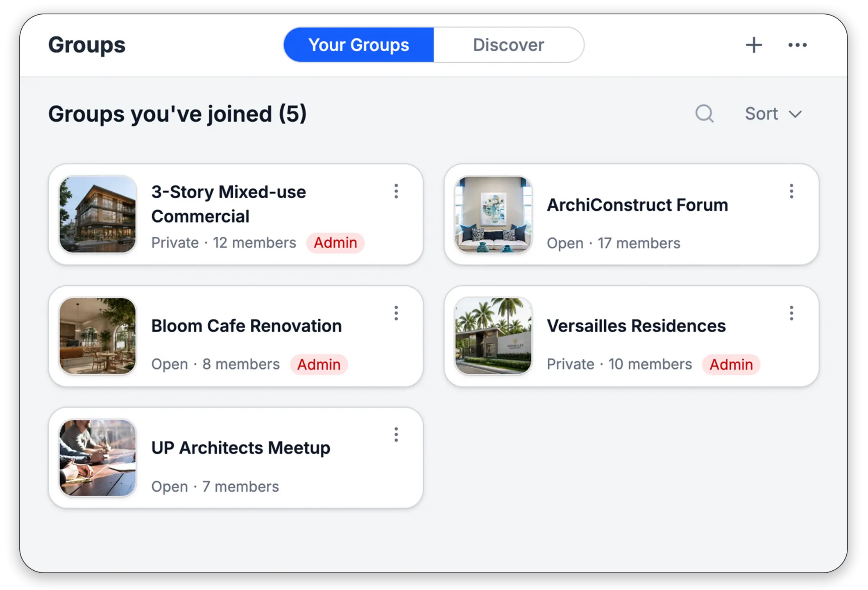Open the ArchiConstruct Forum group title

[637, 205]
